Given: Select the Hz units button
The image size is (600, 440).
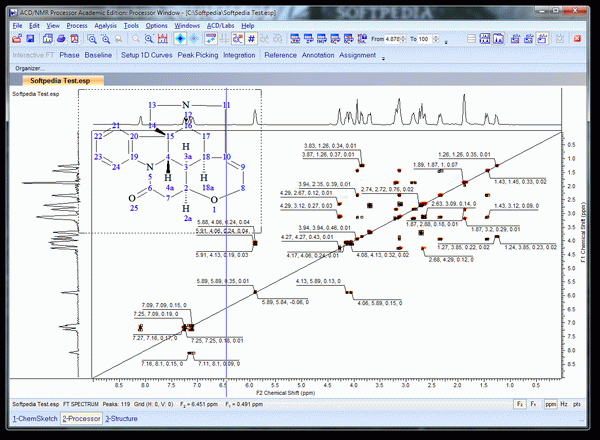Looking at the screenshot, I should point(564,404).
